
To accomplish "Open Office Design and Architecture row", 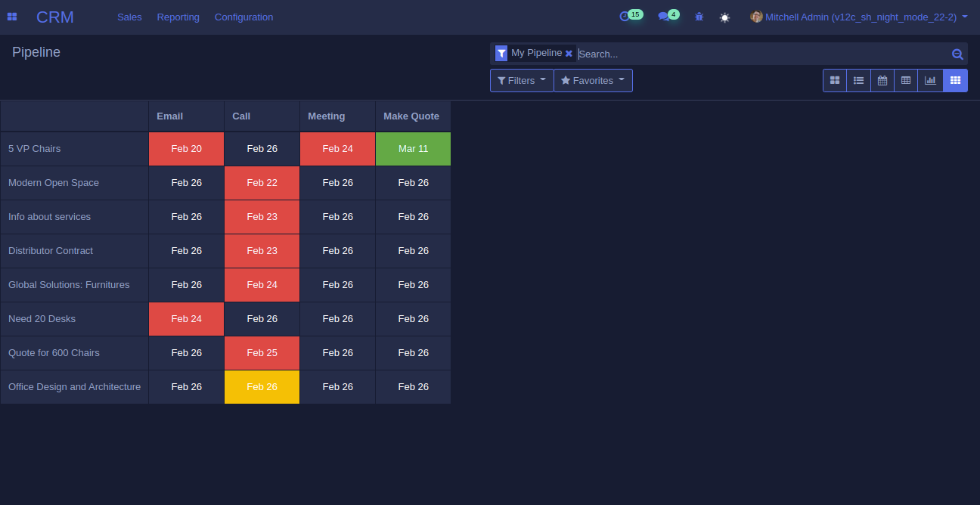I will pyautogui.click(x=74, y=387).
